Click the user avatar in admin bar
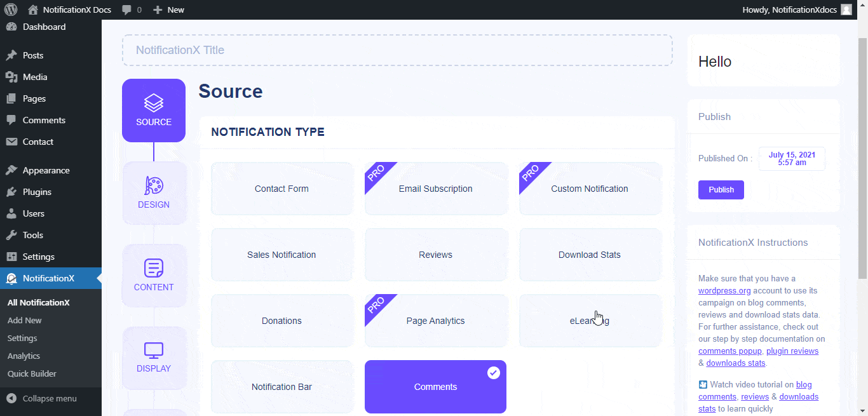Screen dimensions: 868x416 (846, 10)
